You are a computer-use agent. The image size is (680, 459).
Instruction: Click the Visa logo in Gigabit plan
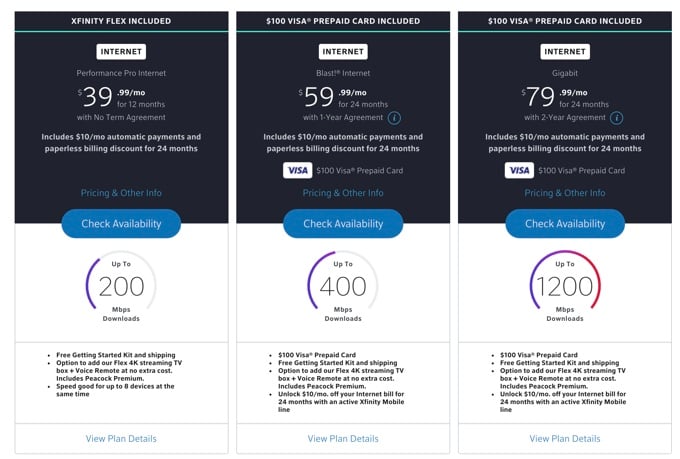coord(519,170)
